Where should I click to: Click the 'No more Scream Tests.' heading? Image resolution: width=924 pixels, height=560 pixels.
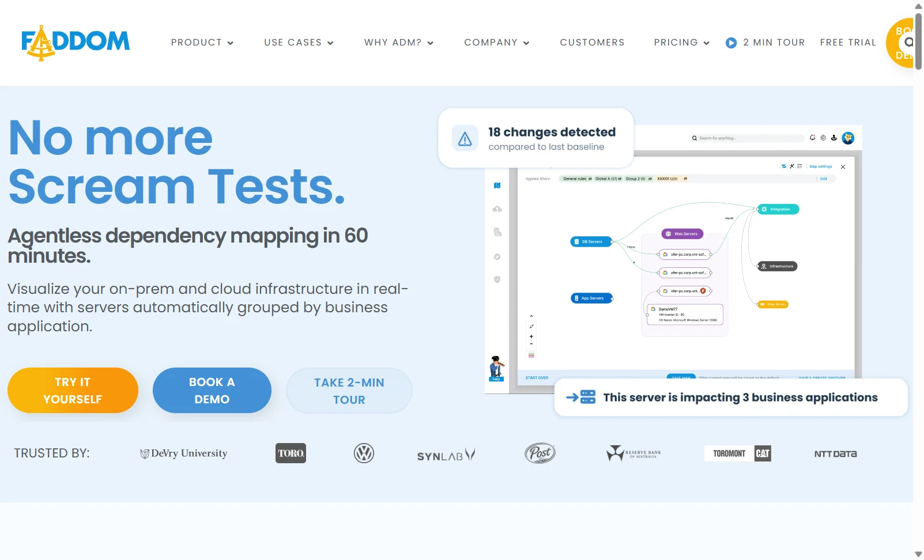point(176,162)
